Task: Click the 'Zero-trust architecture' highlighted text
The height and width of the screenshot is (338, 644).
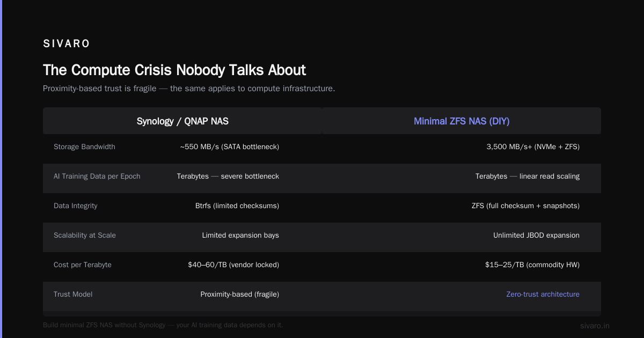Action: tap(543, 294)
